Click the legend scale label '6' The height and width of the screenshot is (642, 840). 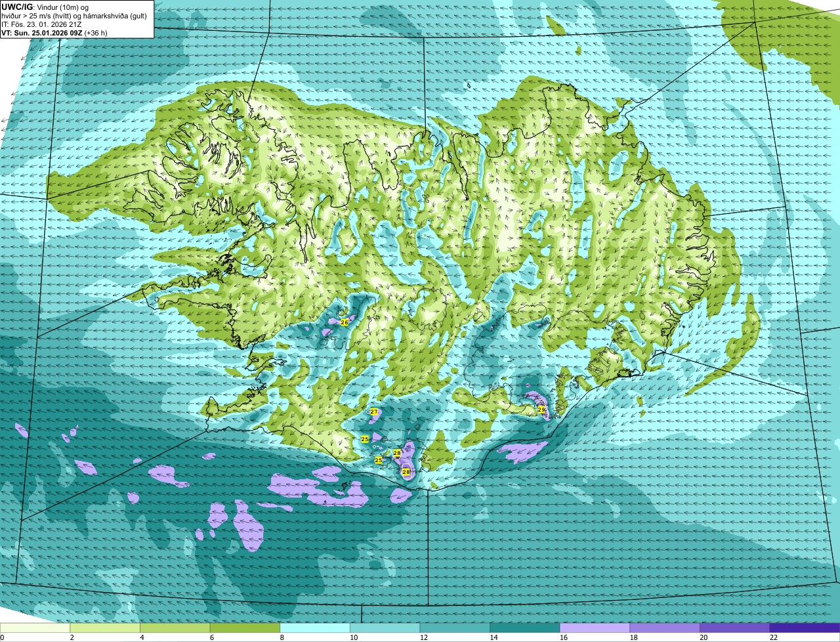coord(211,637)
